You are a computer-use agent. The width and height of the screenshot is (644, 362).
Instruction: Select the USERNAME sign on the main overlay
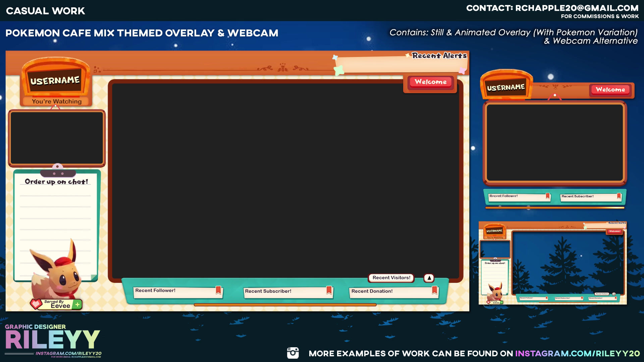tap(55, 80)
